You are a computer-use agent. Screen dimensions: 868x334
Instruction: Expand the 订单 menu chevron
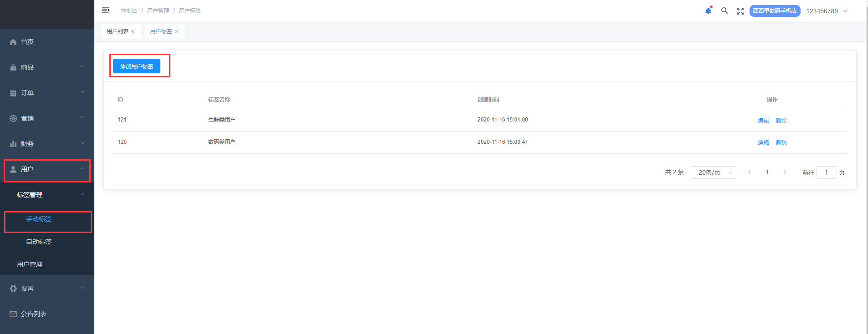[82, 92]
